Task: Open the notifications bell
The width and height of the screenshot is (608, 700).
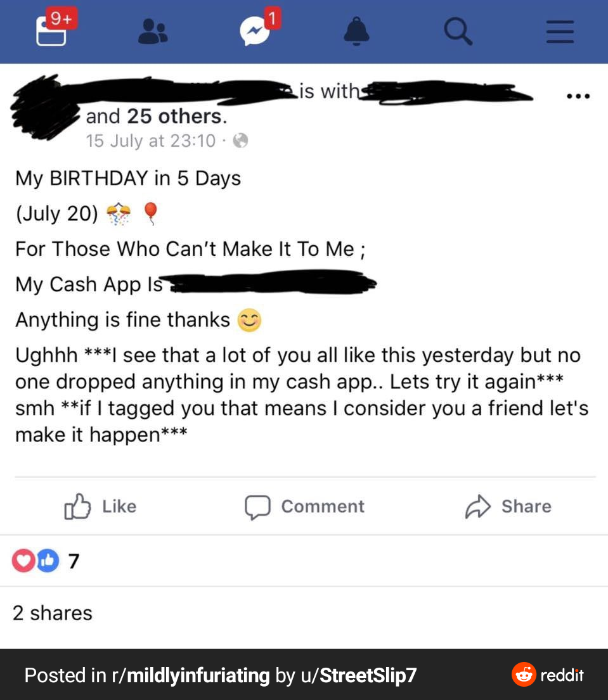Action: (356, 31)
